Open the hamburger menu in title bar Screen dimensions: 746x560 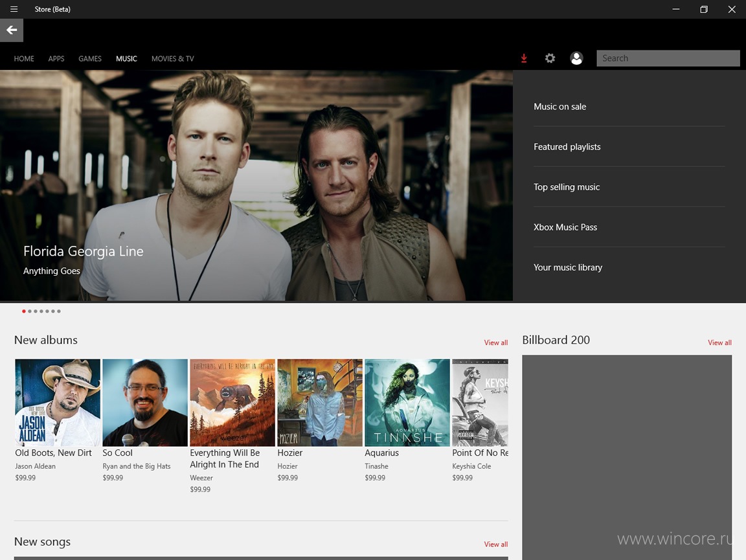(x=14, y=9)
